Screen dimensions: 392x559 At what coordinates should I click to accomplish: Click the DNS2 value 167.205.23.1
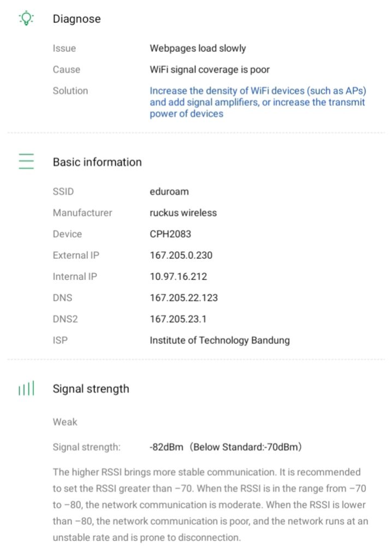click(x=178, y=319)
